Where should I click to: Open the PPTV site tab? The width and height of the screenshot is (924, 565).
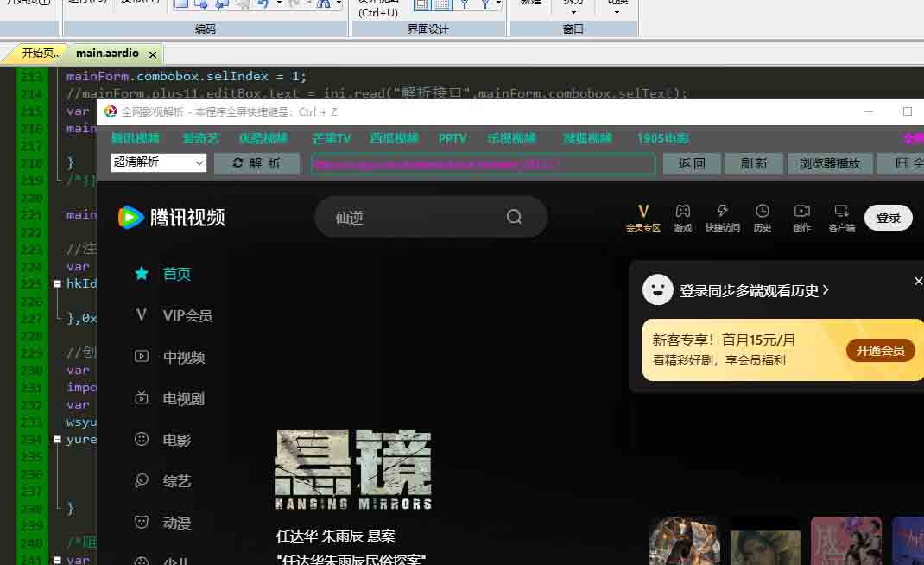pos(452,138)
